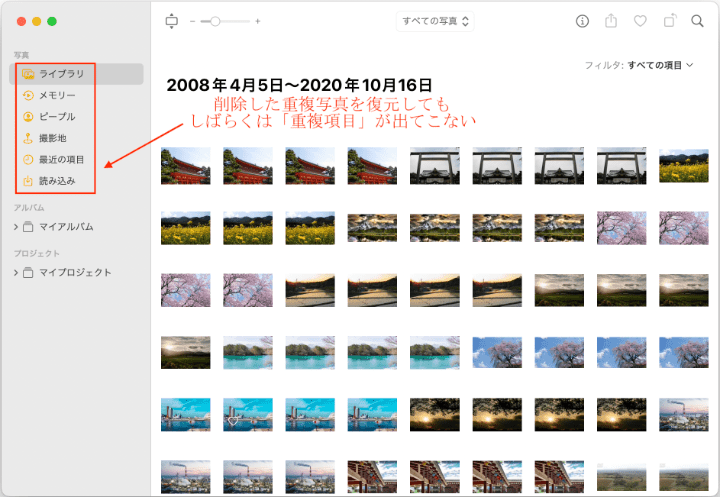
Task: Click the メモリー label in sidebar
Action: coord(57,96)
